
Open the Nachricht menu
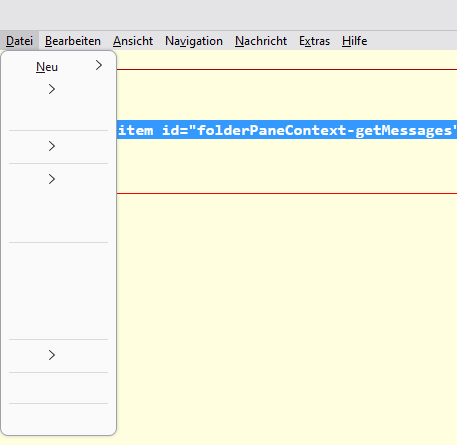coord(261,41)
